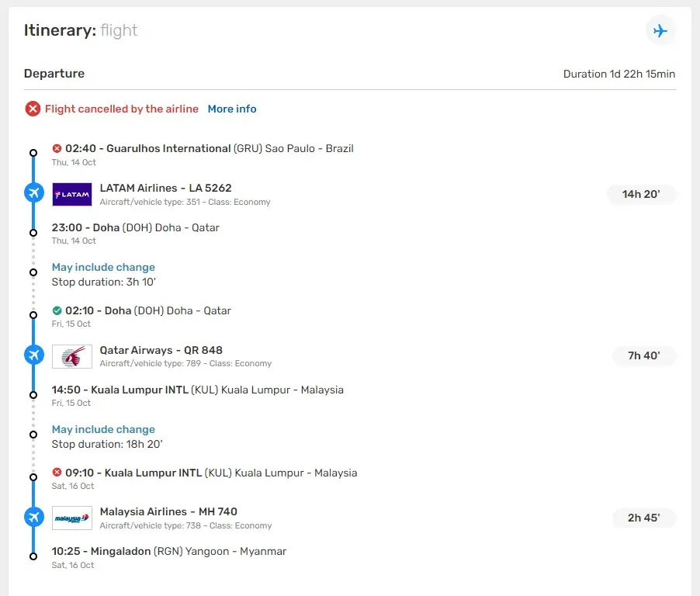This screenshot has height=596, width=700.
Task: Click the 2h 45' duration badge
Action: (x=643, y=518)
